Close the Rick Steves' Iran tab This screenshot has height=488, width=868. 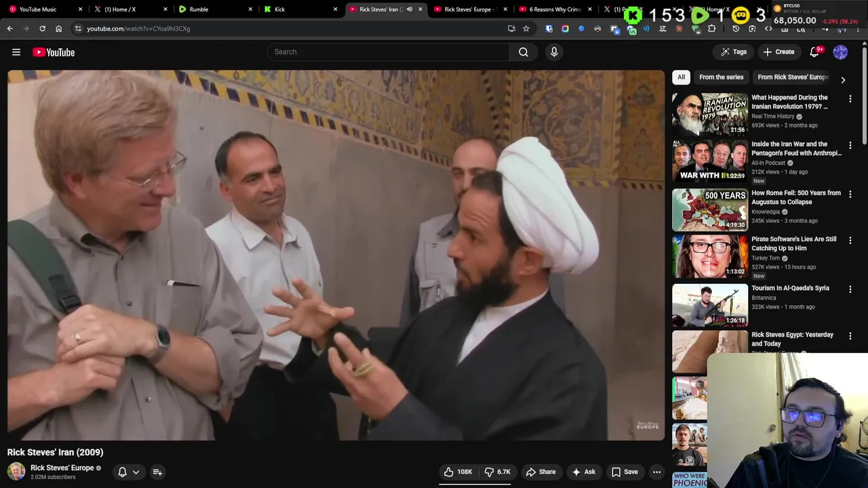[420, 9]
